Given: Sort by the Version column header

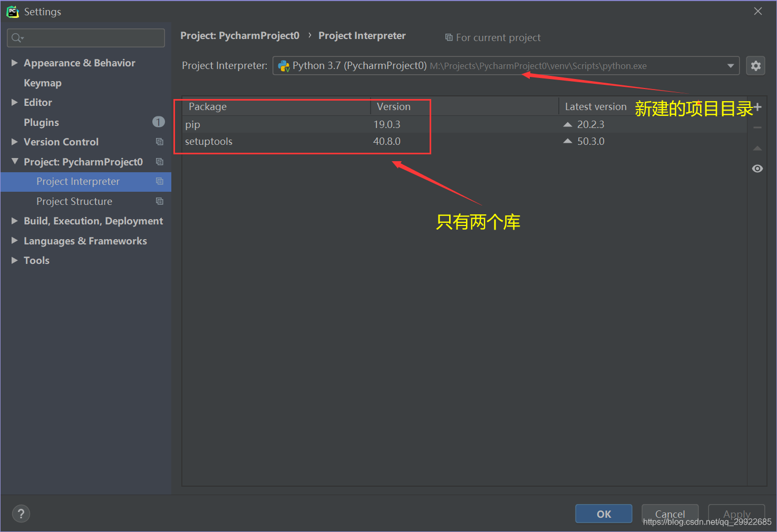Looking at the screenshot, I should click(464, 106).
